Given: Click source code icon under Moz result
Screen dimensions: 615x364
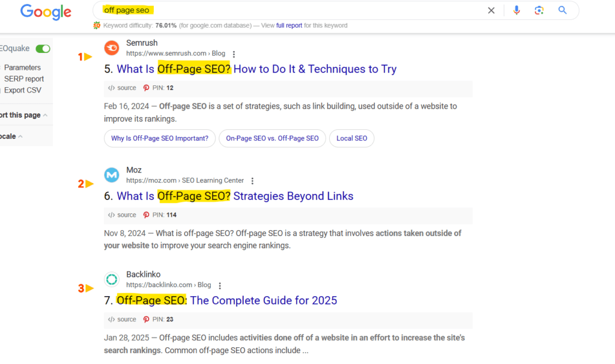Looking at the screenshot, I should pyautogui.click(x=111, y=215).
